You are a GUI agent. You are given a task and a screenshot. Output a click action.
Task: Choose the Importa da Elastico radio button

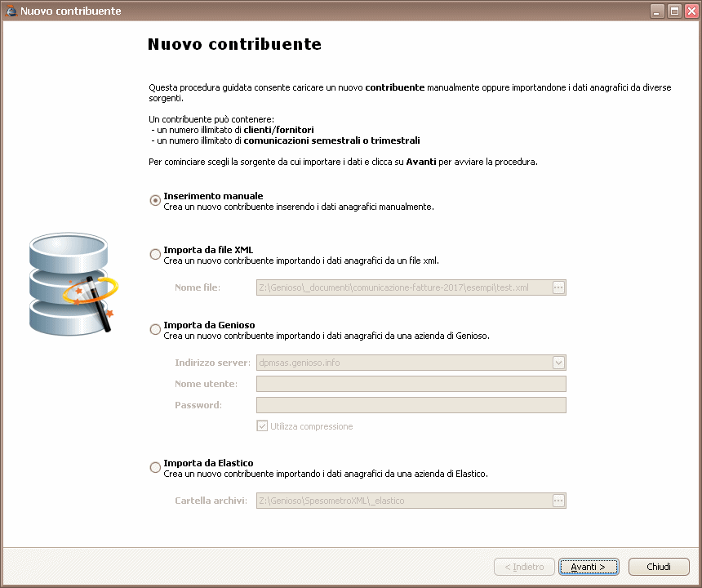155,468
